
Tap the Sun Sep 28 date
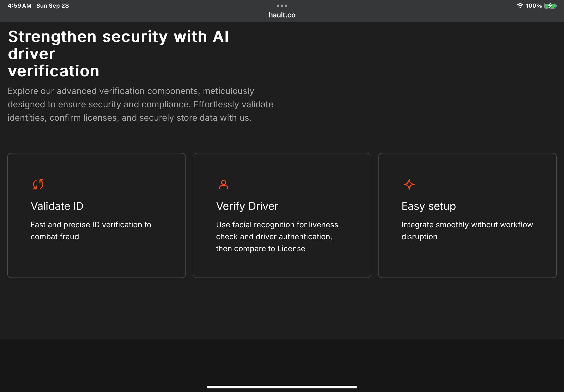tap(53, 6)
